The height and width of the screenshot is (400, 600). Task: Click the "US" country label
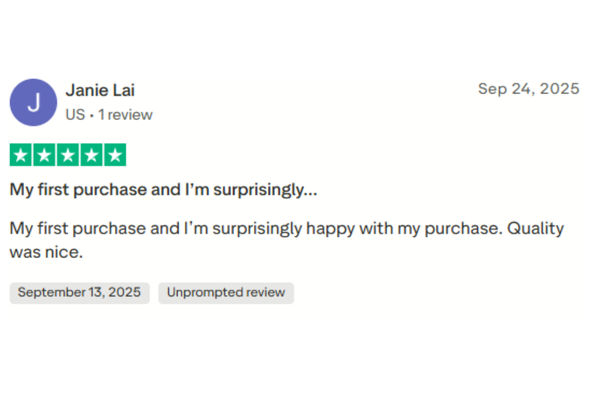[x=75, y=114]
